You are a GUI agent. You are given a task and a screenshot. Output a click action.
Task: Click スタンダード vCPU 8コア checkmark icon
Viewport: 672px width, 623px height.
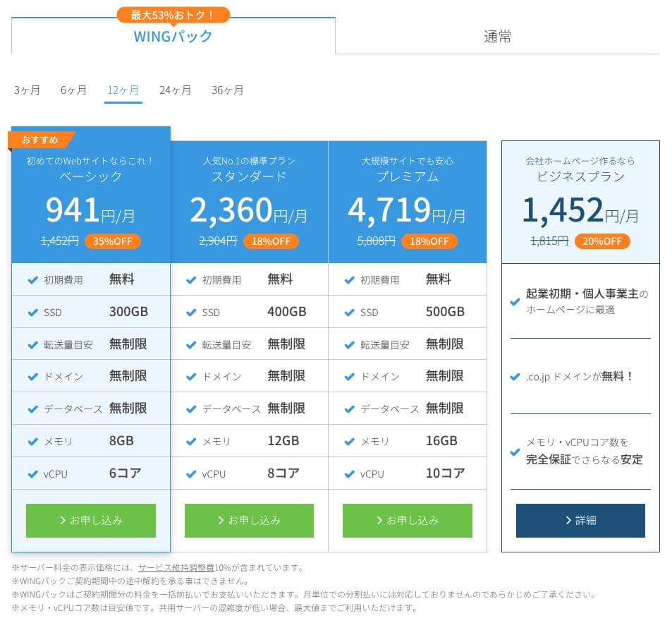click(191, 474)
